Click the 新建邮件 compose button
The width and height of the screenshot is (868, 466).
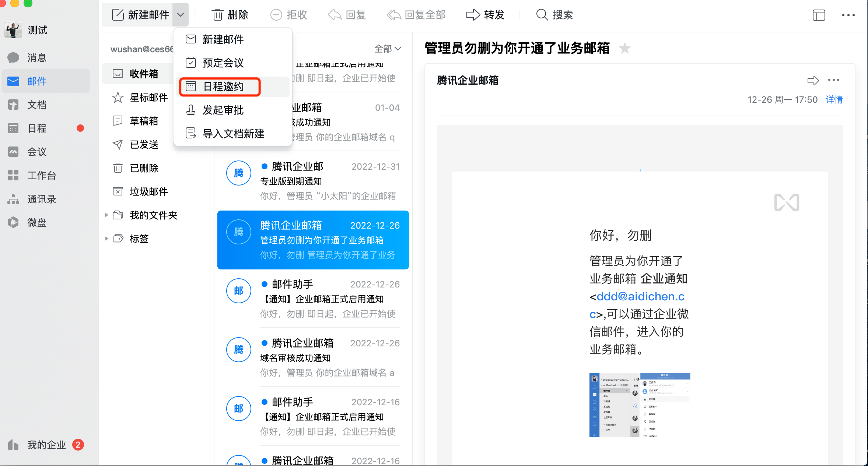pos(140,15)
